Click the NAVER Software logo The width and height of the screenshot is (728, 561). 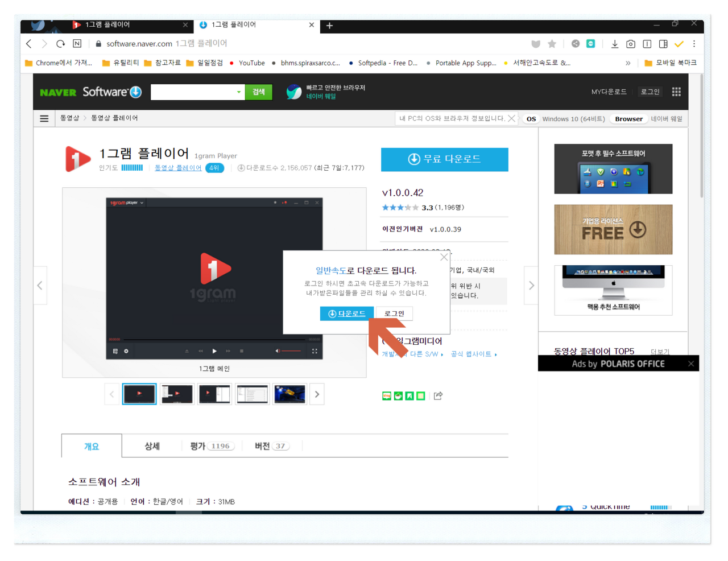pyautogui.click(x=90, y=92)
